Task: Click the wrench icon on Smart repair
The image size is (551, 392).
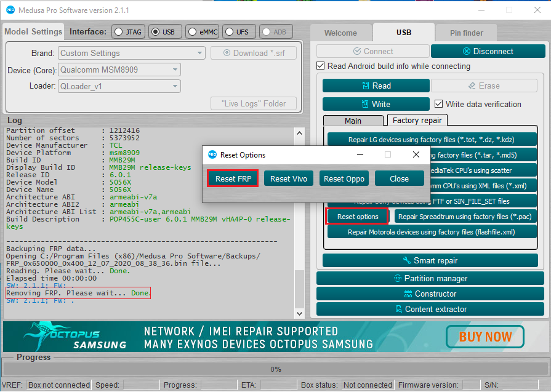Action: click(406, 260)
